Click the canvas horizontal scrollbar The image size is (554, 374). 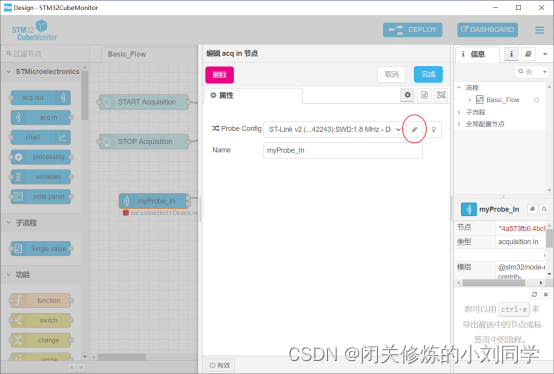point(122,357)
